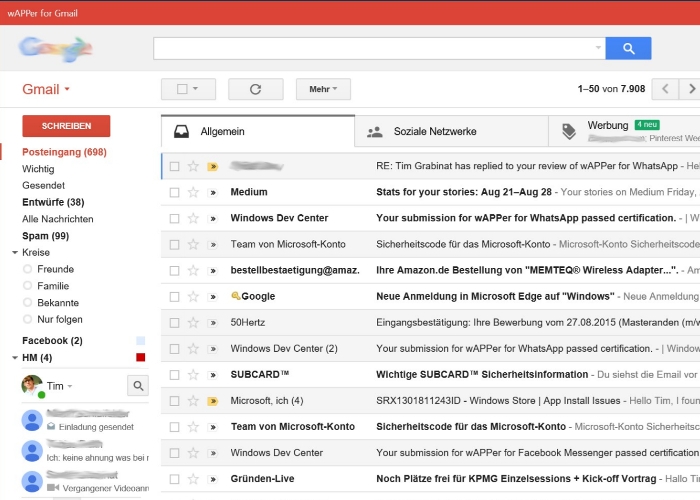
Task: Click the blue search magnifier button
Action: 628,48
